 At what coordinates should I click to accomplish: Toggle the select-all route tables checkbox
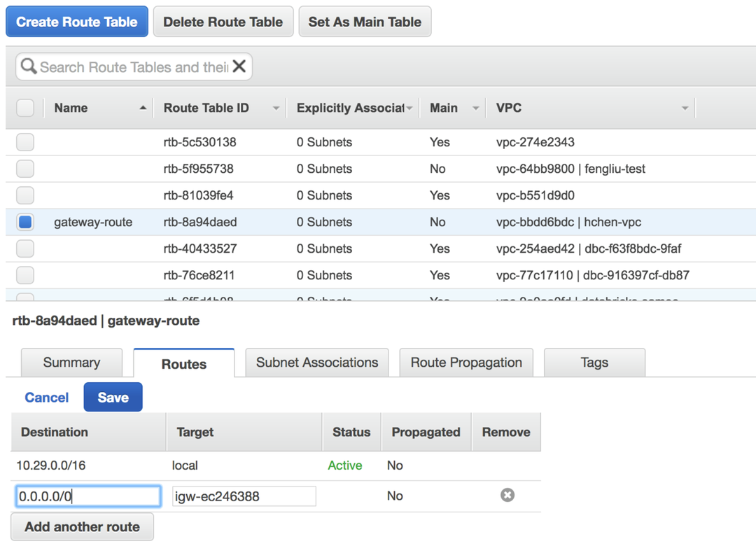coord(25,108)
